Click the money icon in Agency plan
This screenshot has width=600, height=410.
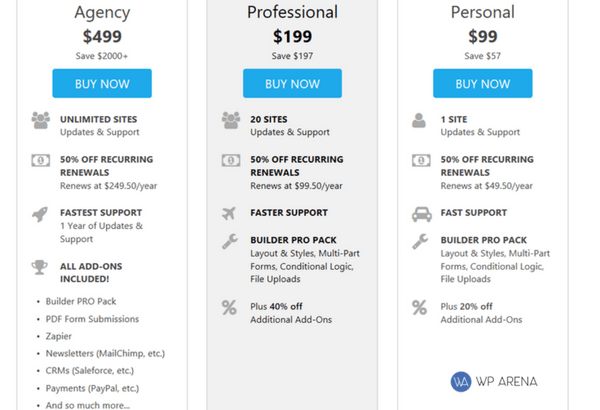(x=41, y=160)
